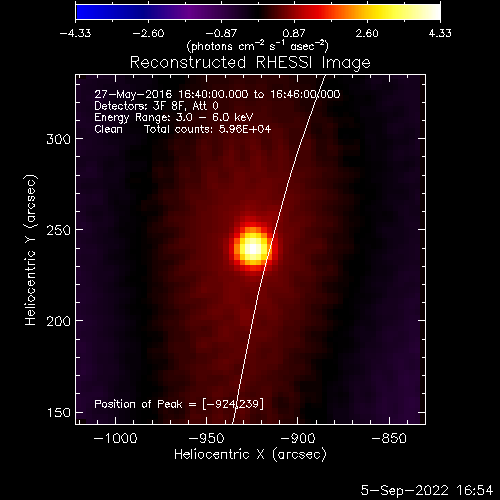Click the 'Detectors: 3F 8F, Att 0' line
Screen dimensions: 500x500
[156, 106]
